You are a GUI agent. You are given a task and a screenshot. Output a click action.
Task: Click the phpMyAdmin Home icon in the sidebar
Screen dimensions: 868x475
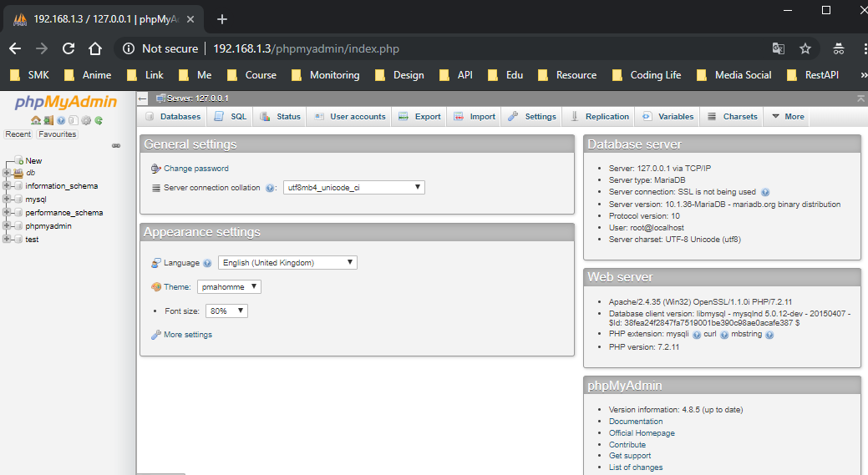(36, 120)
